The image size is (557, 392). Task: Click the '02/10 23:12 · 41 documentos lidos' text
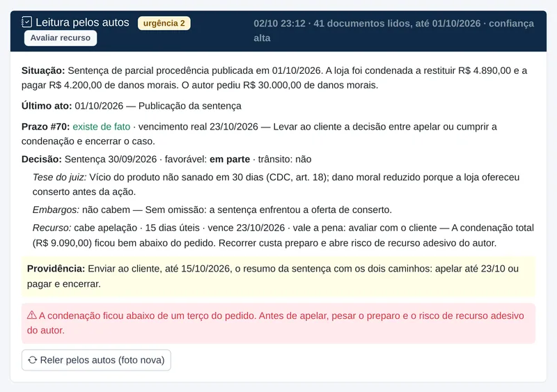(x=333, y=24)
